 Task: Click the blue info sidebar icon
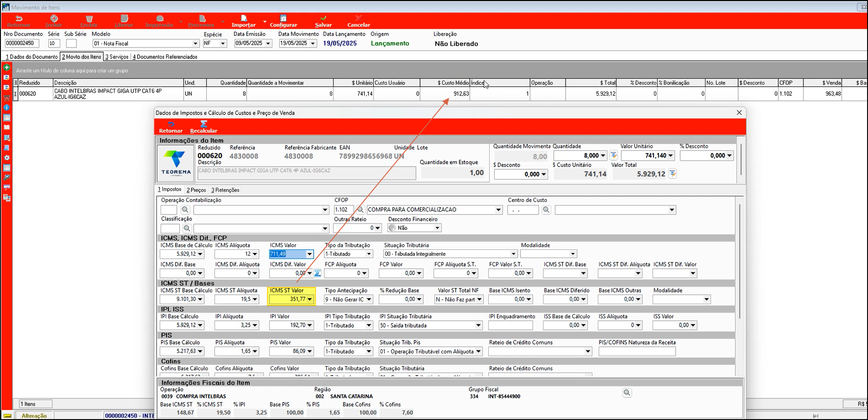coord(7,107)
